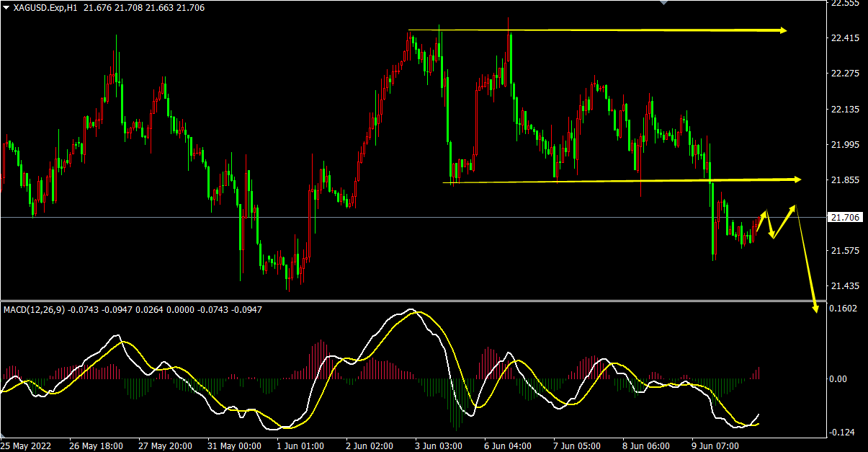The height and width of the screenshot is (452, 868).
Task: Click the 0.1602 MACD scale value
Action: click(844, 309)
